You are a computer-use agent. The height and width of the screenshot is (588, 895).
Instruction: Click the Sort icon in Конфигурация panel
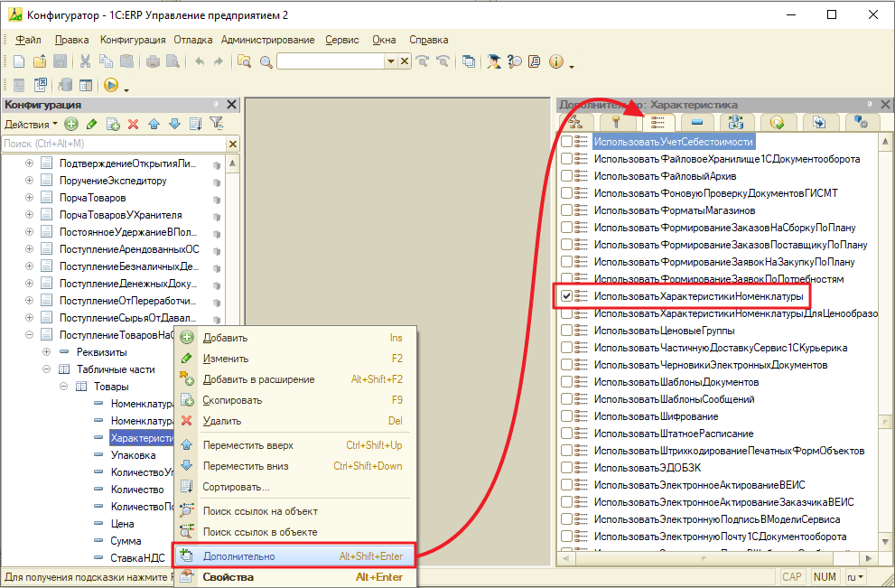tap(195, 124)
